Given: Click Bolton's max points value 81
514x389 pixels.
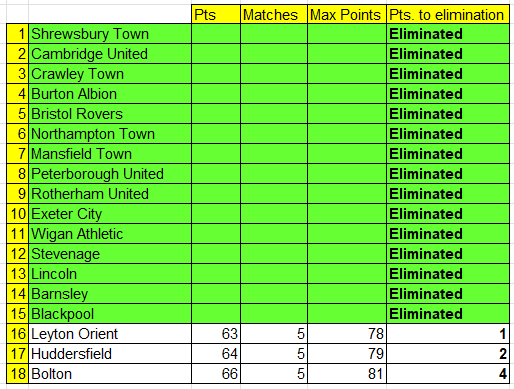Looking at the screenshot, I should (347, 374).
